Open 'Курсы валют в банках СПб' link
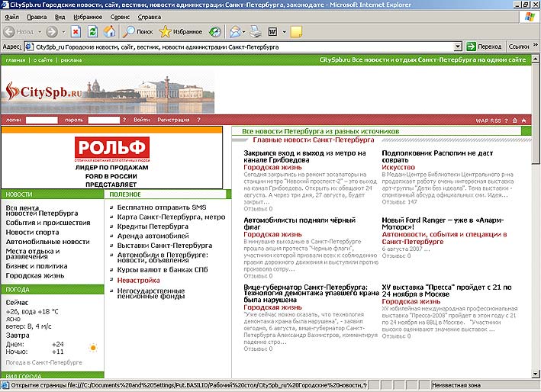The image size is (541, 392). 163,270
